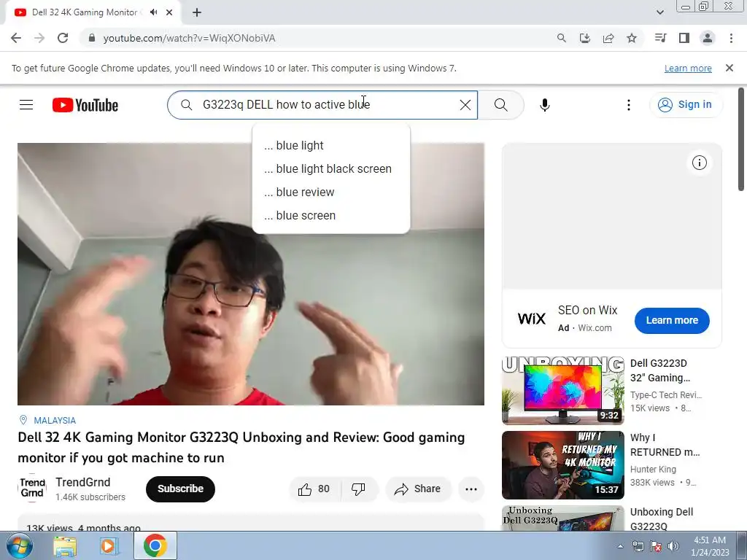
Task: Dislike the video
Action: coord(358,489)
